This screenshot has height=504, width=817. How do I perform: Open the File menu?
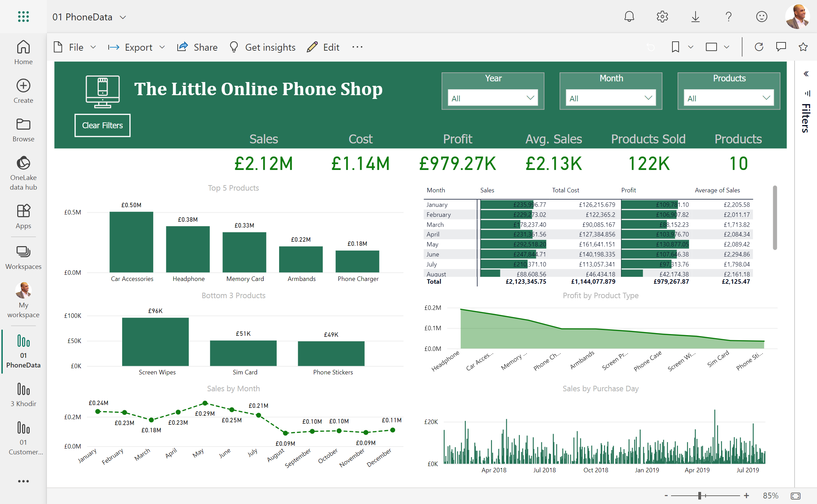(x=75, y=47)
